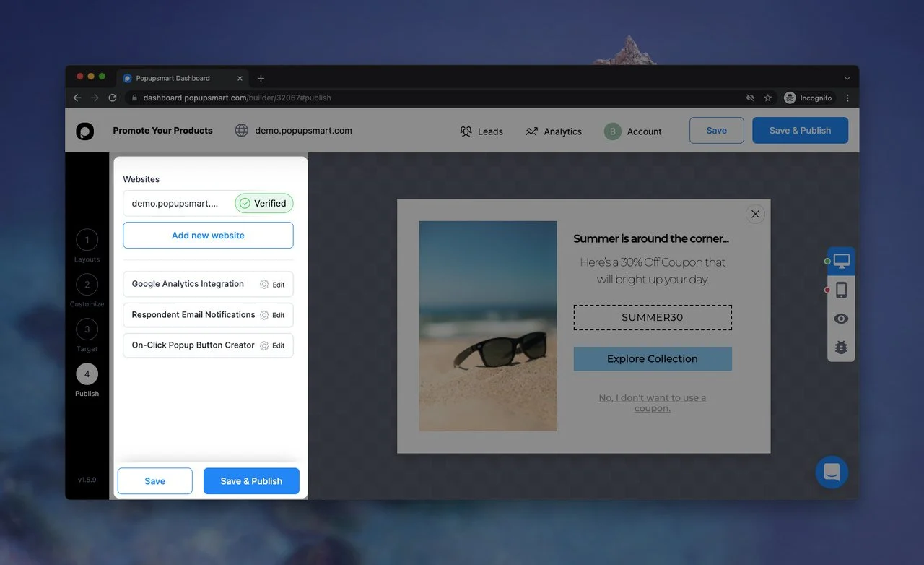Close the popup with X button
The image size is (924, 565).
tap(755, 214)
